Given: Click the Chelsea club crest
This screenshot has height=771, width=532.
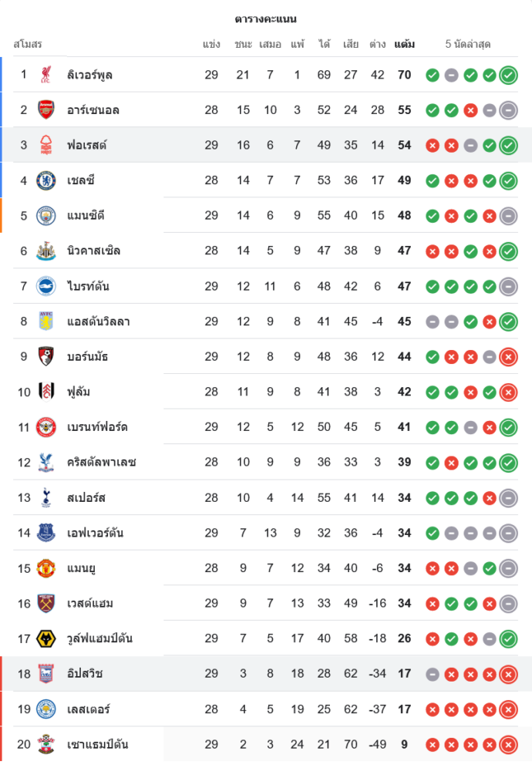Looking at the screenshot, I should pos(45,180).
